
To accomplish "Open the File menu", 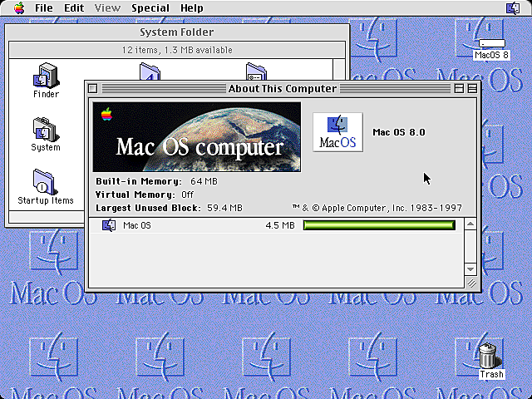I will [x=44, y=7].
